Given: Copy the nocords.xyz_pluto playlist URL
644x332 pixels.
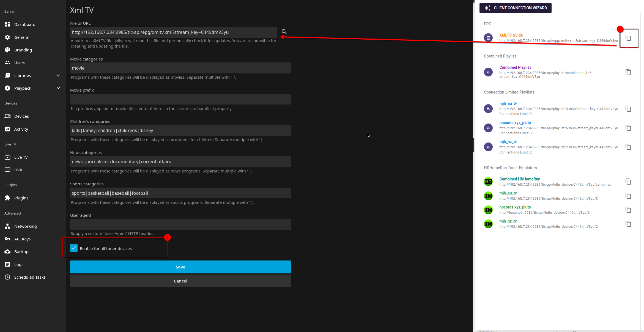Looking at the screenshot, I should point(629,128).
